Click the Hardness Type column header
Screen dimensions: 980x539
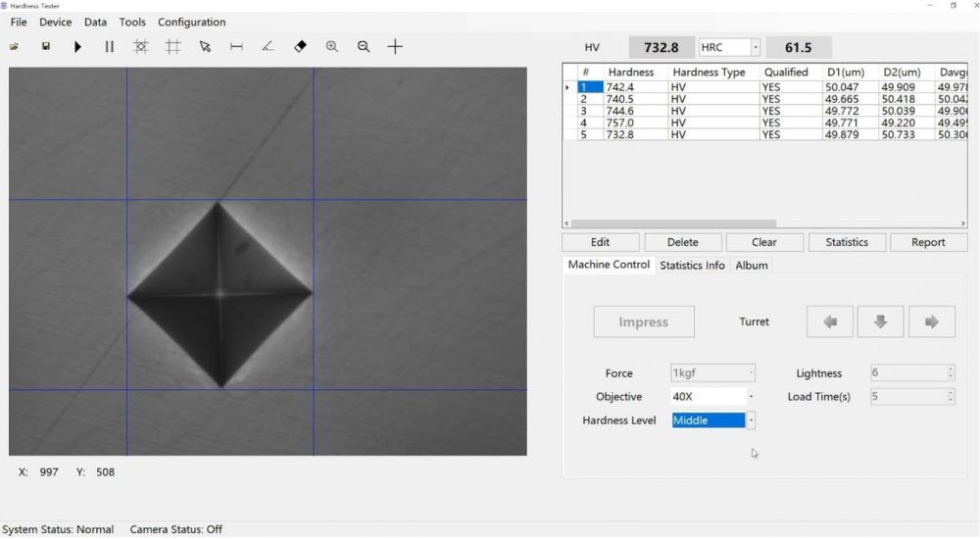coord(713,72)
